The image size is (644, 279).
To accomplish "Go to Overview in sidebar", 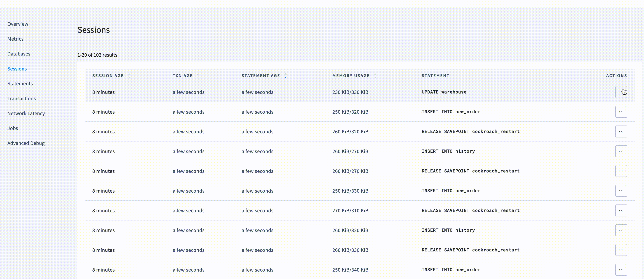I will click(18, 24).
